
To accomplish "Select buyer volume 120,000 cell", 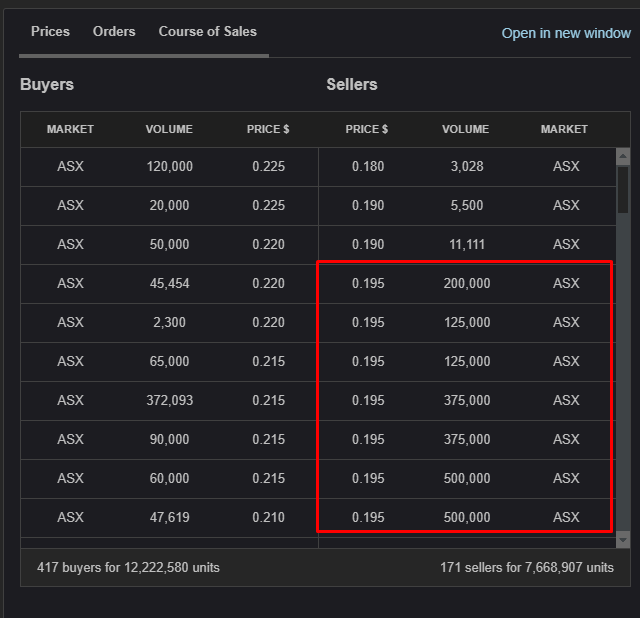I will click(x=169, y=166).
